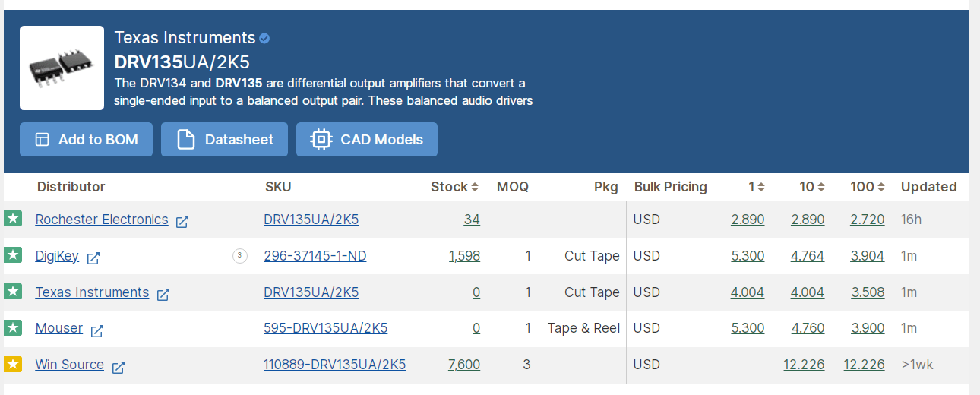Click the Pkg column header
This screenshot has height=395, width=980.
pyautogui.click(x=606, y=187)
